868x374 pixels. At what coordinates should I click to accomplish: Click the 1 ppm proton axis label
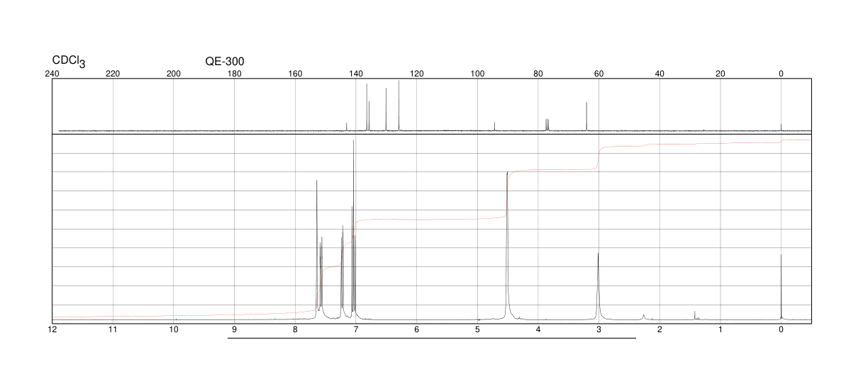(720, 329)
